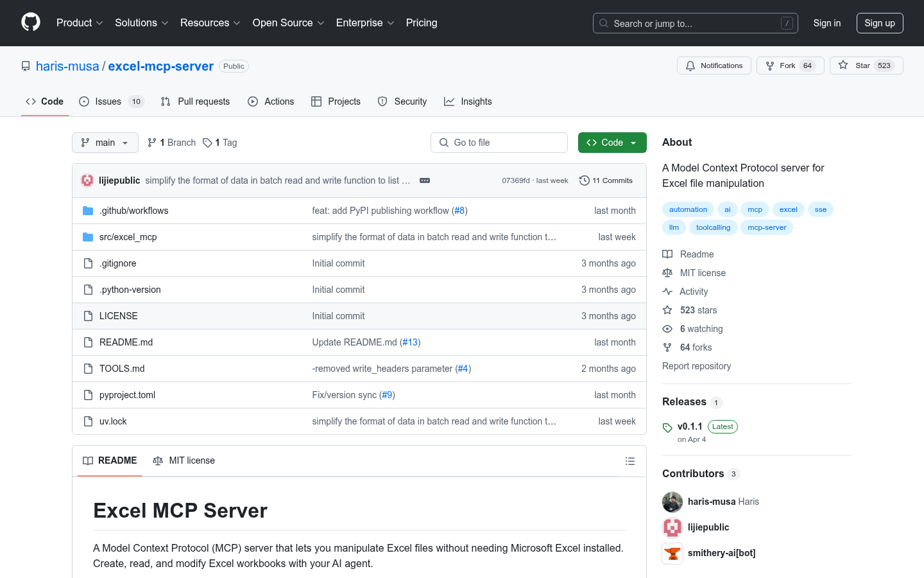Click Report repository
The height and width of the screenshot is (578, 924).
697,366
